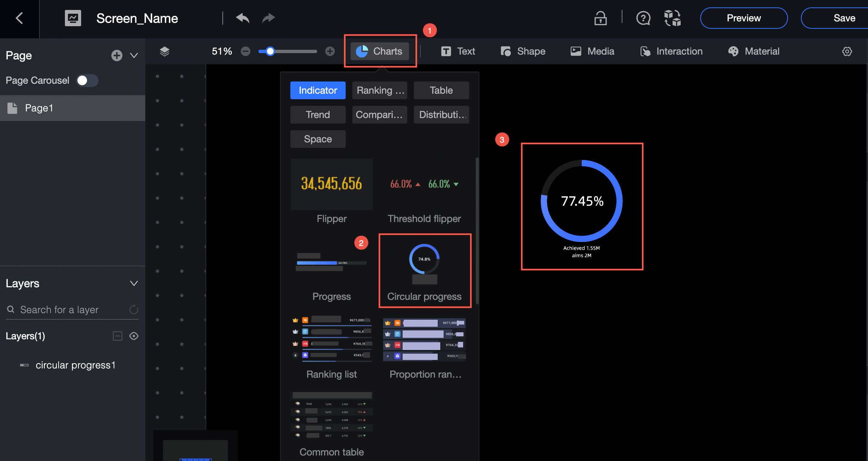The height and width of the screenshot is (461, 868).
Task: Toggle the Page Carousel switch
Action: [87, 80]
